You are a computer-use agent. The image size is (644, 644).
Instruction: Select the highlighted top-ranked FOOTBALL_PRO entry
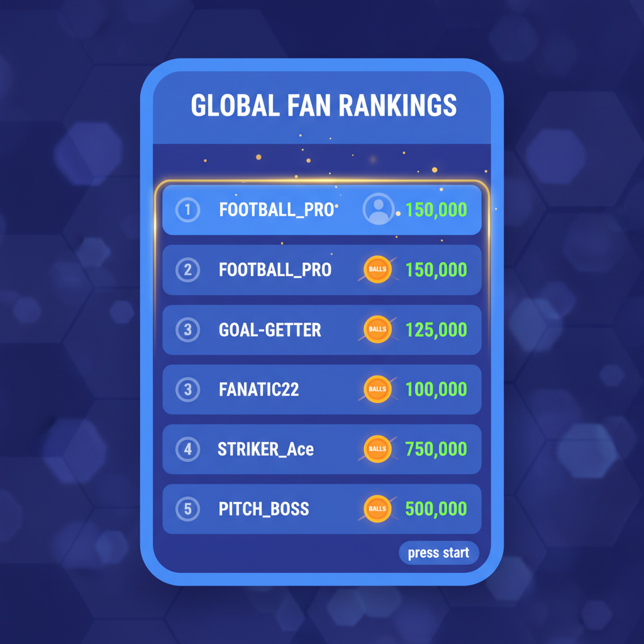tap(322, 209)
